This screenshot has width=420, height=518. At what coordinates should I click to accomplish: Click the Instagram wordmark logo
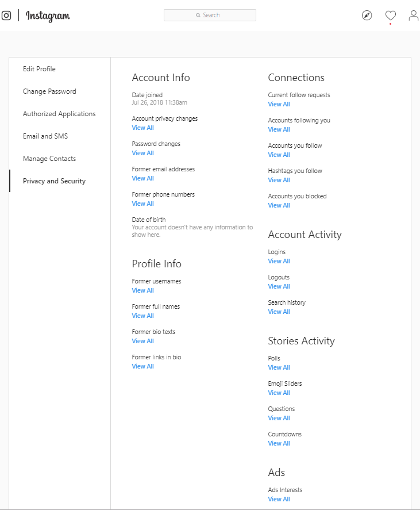(x=48, y=16)
